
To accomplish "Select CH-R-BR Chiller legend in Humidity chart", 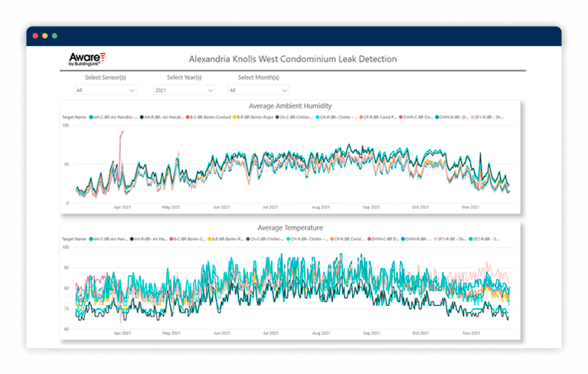I will 336,117.
